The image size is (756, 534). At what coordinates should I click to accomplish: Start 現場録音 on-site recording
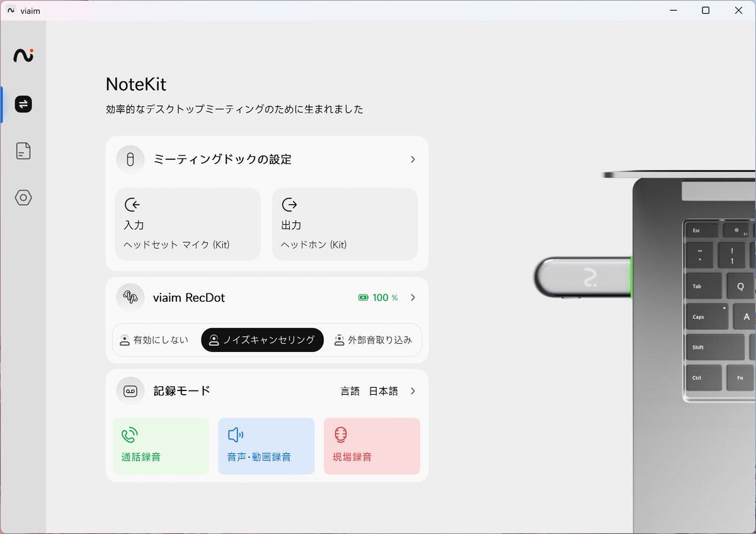click(372, 446)
